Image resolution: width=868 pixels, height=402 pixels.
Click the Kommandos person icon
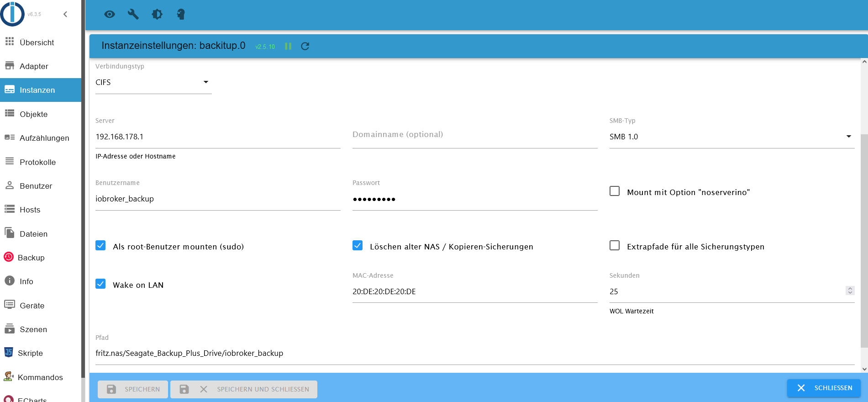[x=9, y=376]
